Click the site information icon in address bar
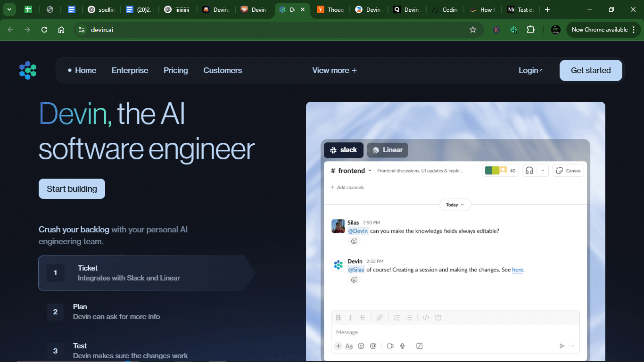The width and height of the screenshot is (644, 362). [x=82, y=30]
